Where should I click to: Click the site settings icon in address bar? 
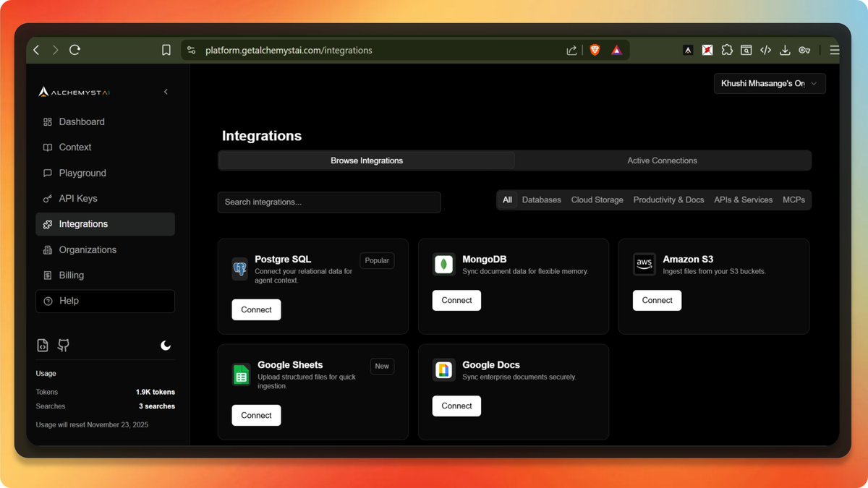click(191, 50)
